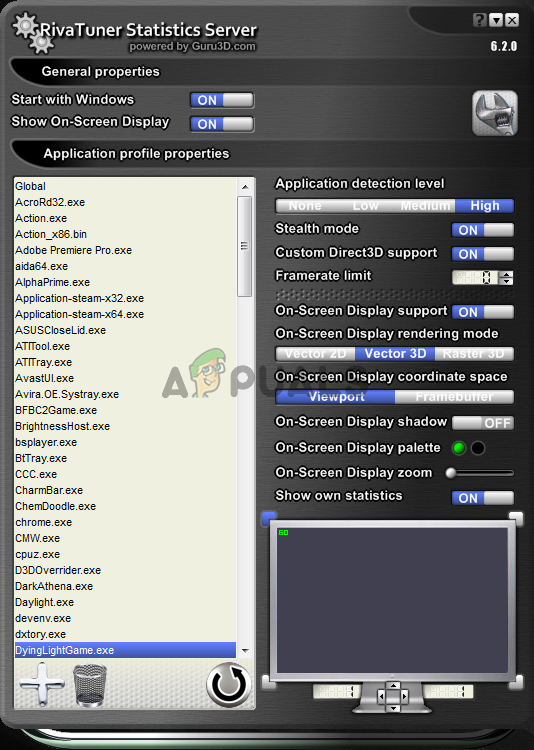
Task: Click the gears logo icon
Action: click(x=33, y=33)
